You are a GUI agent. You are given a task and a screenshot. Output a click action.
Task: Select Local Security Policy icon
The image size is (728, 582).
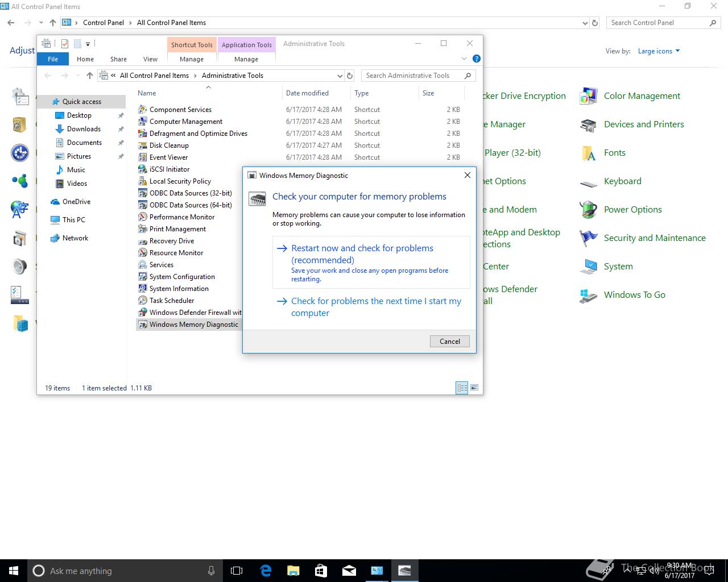coord(143,181)
